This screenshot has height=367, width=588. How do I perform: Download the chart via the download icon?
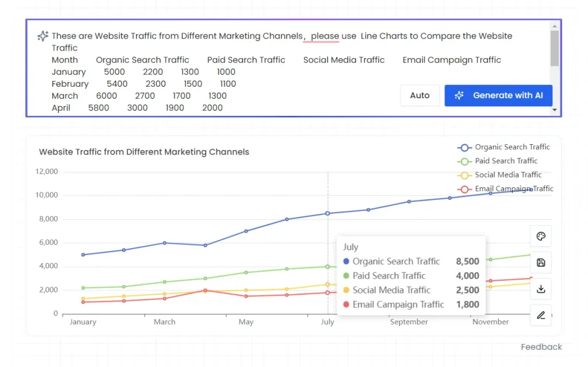pyautogui.click(x=540, y=289)
